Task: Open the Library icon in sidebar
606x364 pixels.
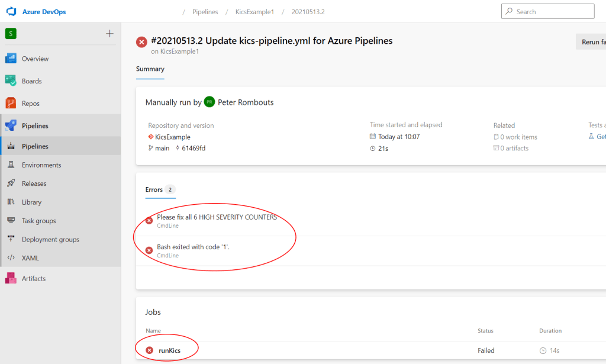Action: click(11, 202)
